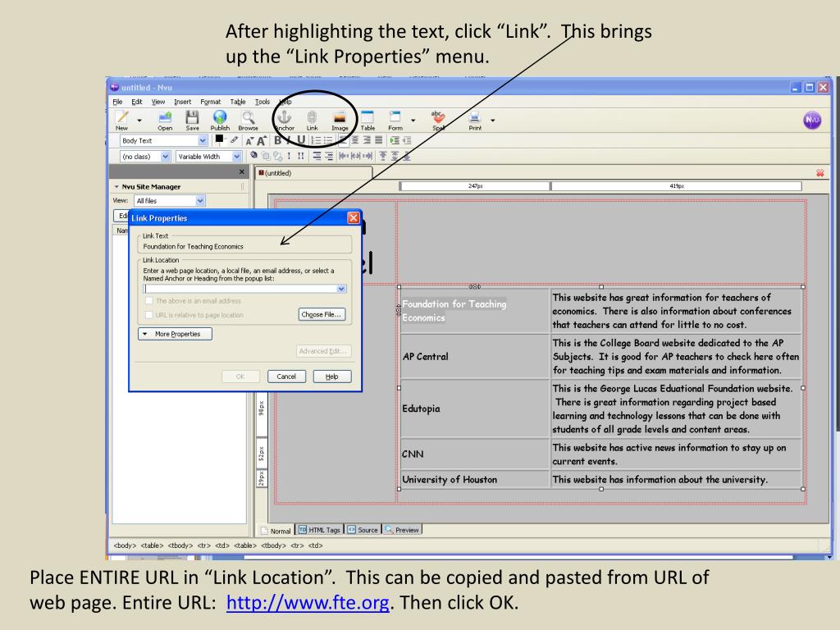Close the Nvu Site Manager panel
The width and height of the screenshot is (840, 630).
pos(242,172)
